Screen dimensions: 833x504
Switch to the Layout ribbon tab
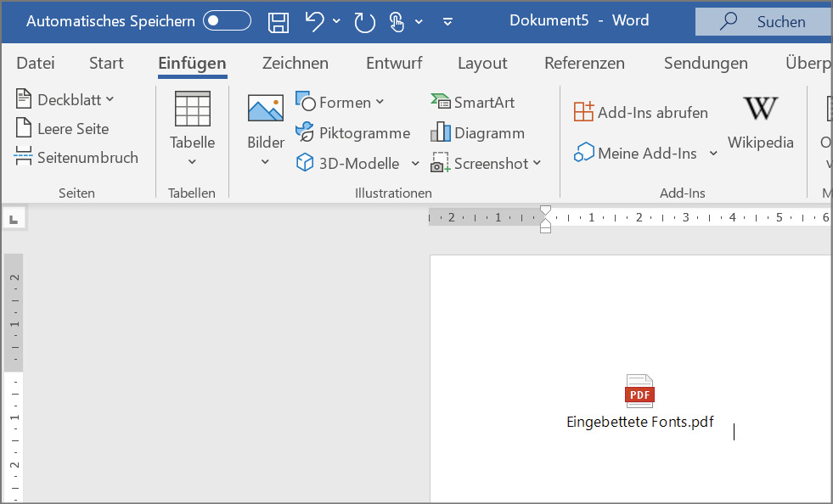pyautogui.click(x=482, y=63)
